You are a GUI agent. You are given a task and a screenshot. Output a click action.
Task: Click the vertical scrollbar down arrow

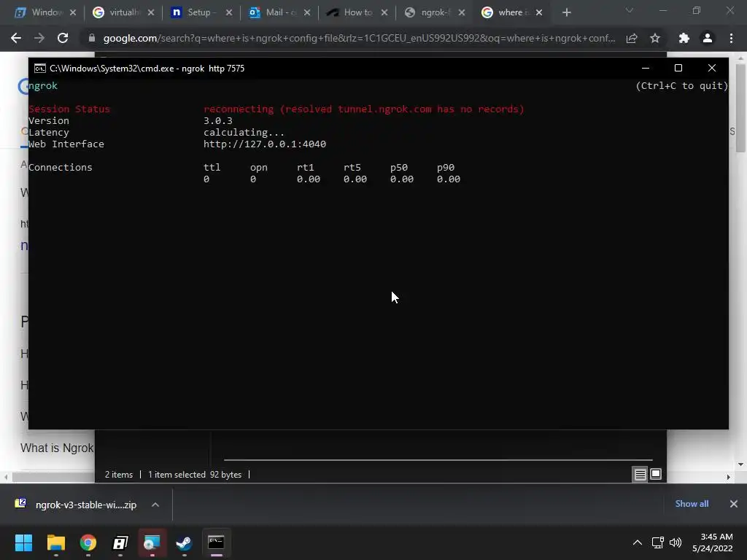(740, 464)
